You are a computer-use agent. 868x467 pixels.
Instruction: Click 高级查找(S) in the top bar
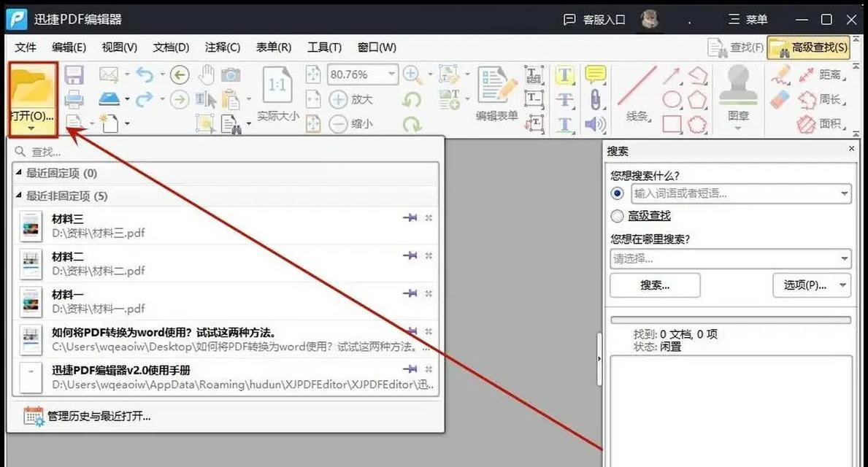coord(809,48)
